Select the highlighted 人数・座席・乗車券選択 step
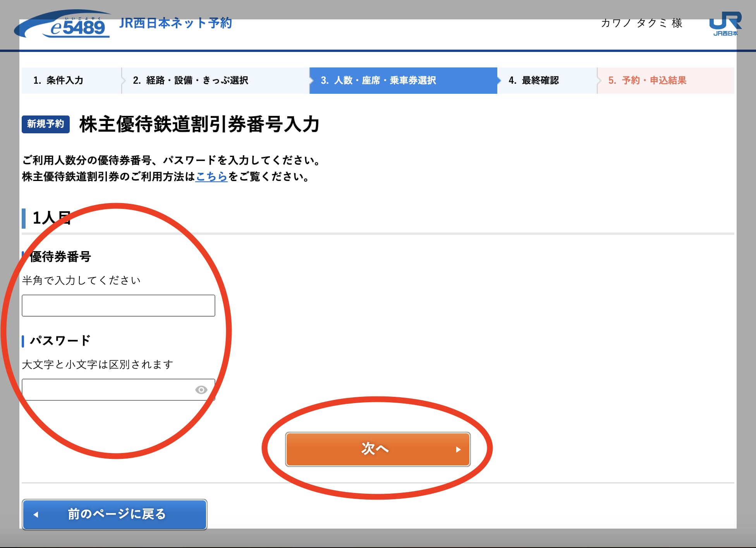Screen dimensions: 756x548 (379, 81)
